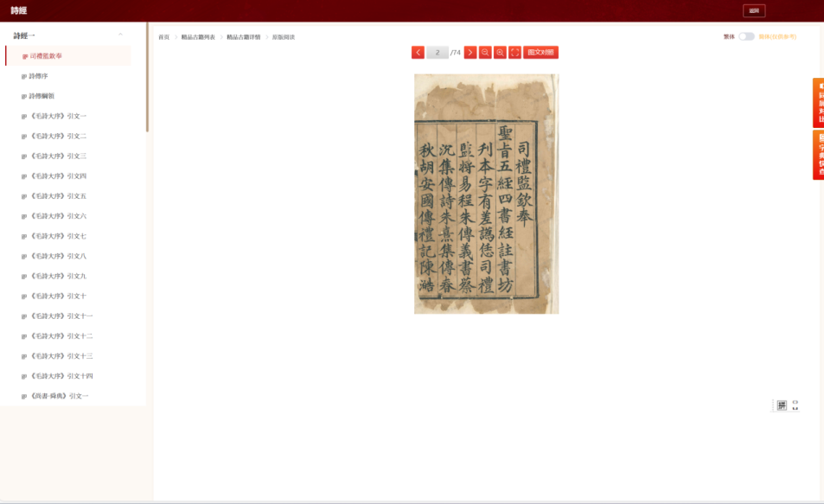Image resolution: width=824 pixels, height=504 pixels.
Task: Open the lower orange dictionary side tab
Action: (818, 155)
